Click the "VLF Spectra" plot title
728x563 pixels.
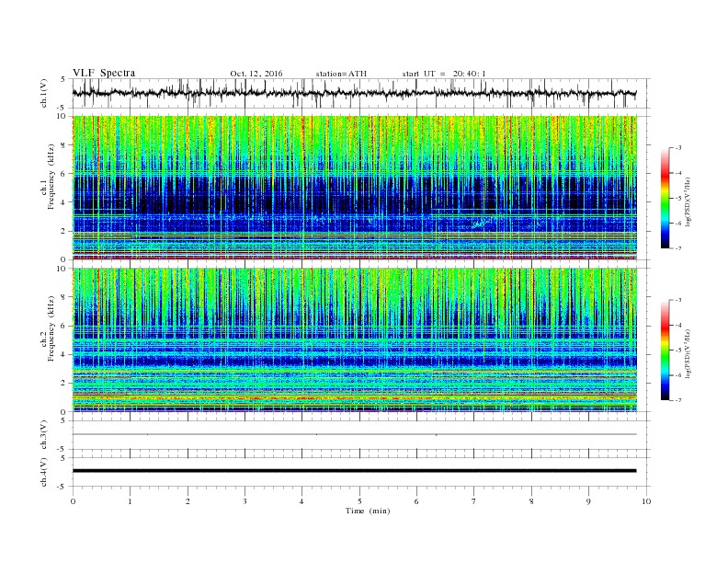click(104, 73)
